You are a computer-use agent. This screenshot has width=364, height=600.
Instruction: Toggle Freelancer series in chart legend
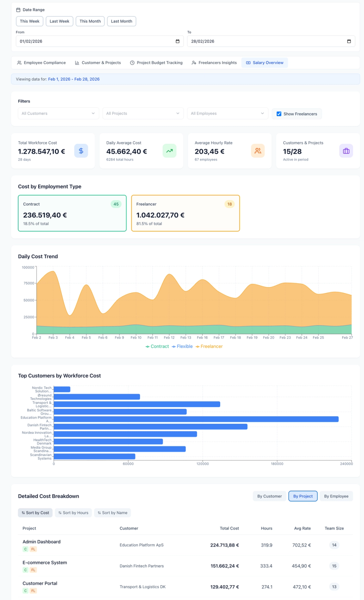point(209,346)
